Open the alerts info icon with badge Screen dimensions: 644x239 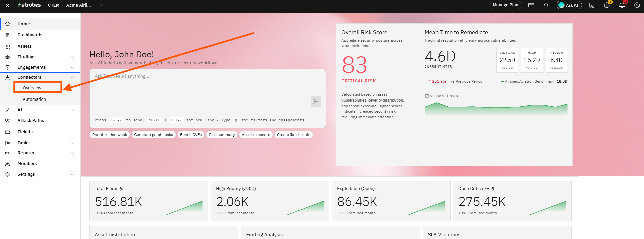(x=607, y=5)
